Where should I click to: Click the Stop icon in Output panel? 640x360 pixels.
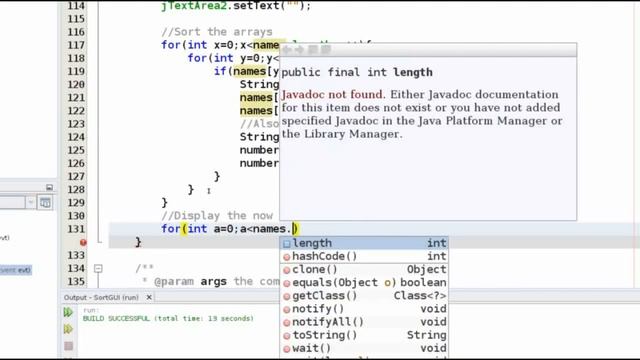pyautogui.click(x=69, y=346)
